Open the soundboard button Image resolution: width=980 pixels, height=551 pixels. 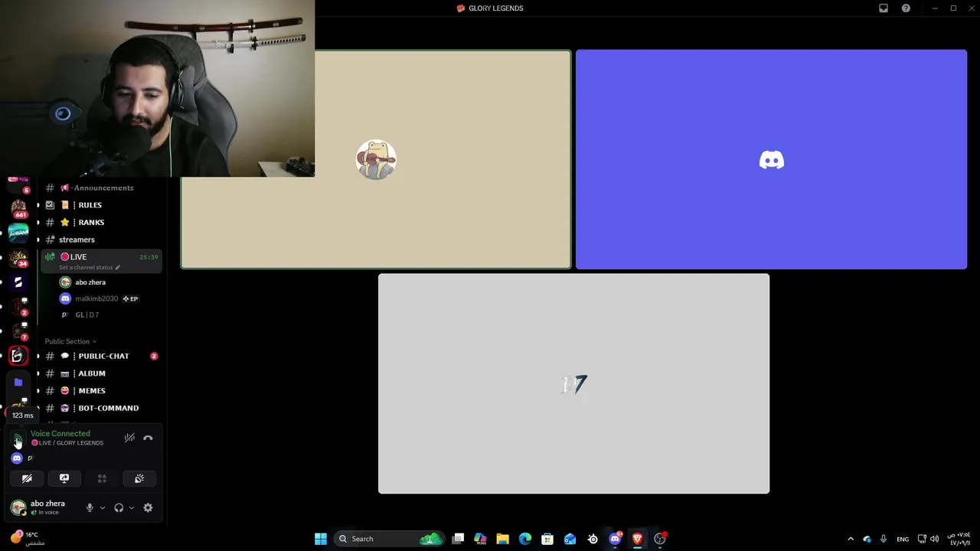tap(139, 478)
